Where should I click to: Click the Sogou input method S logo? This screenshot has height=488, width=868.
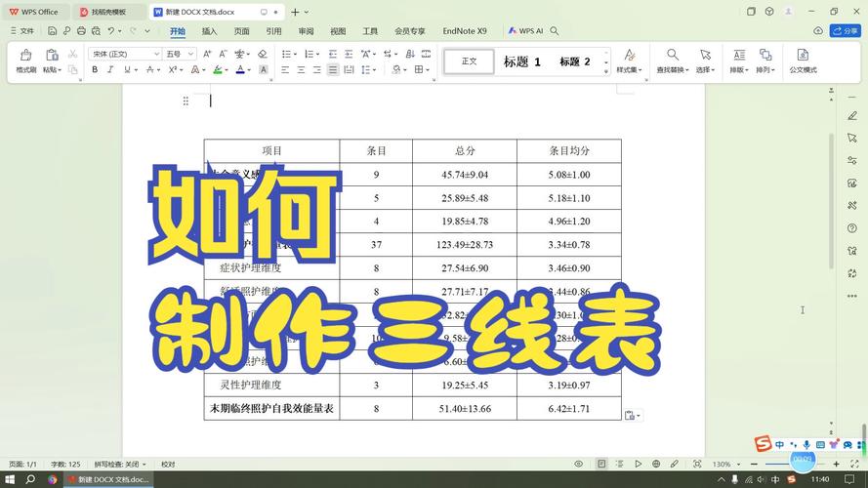[x=763, y=443]
